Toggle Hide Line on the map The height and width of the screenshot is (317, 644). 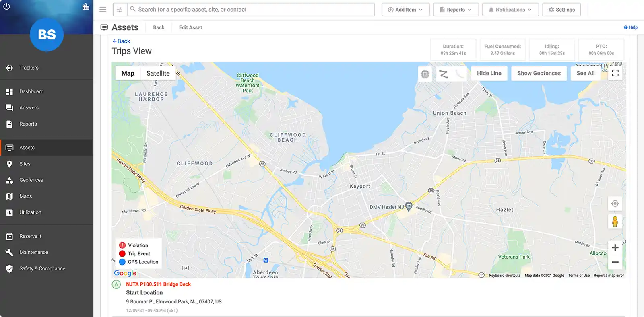489,73
